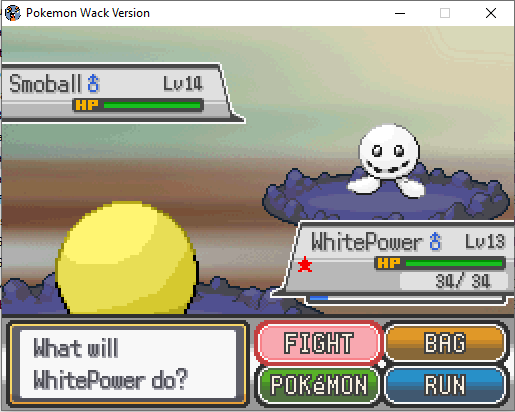The width and height of the screenshot is (515, 412).
Task: Click the blue experience progress bar
Action: 406,298
